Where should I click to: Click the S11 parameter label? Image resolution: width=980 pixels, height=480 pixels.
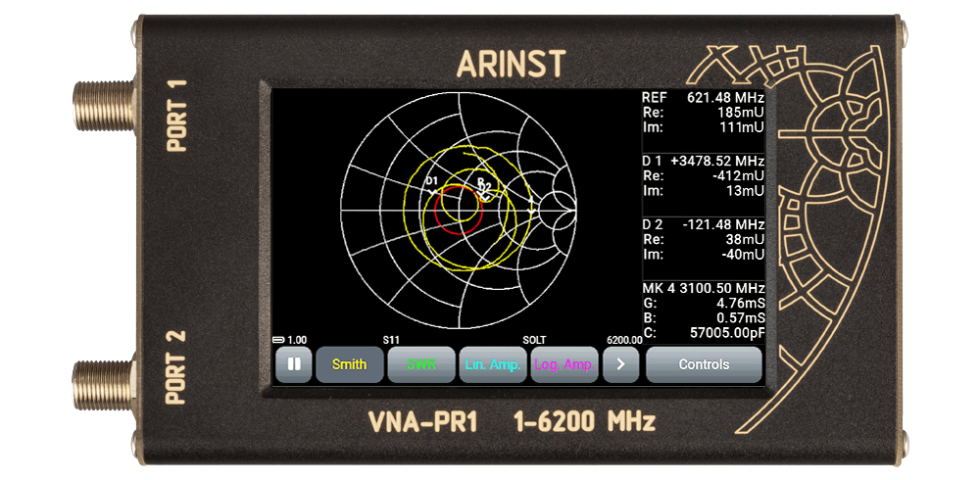click(391, 340)
